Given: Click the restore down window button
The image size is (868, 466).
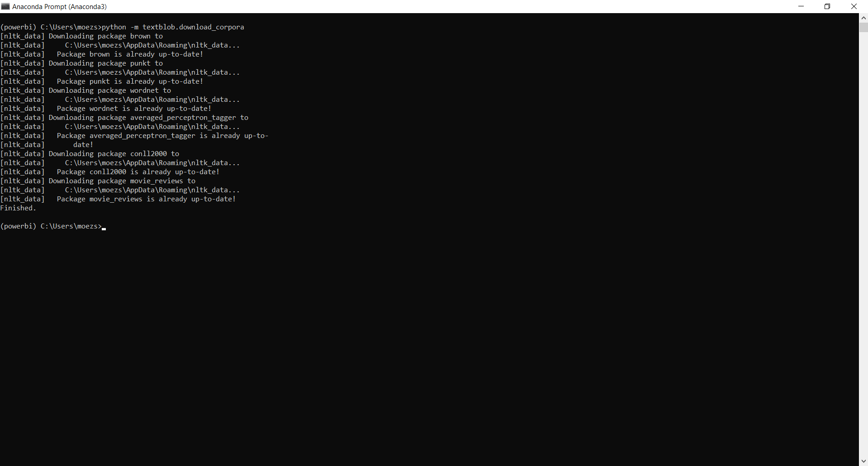Looking at the screenshot, I should (827, 6).
